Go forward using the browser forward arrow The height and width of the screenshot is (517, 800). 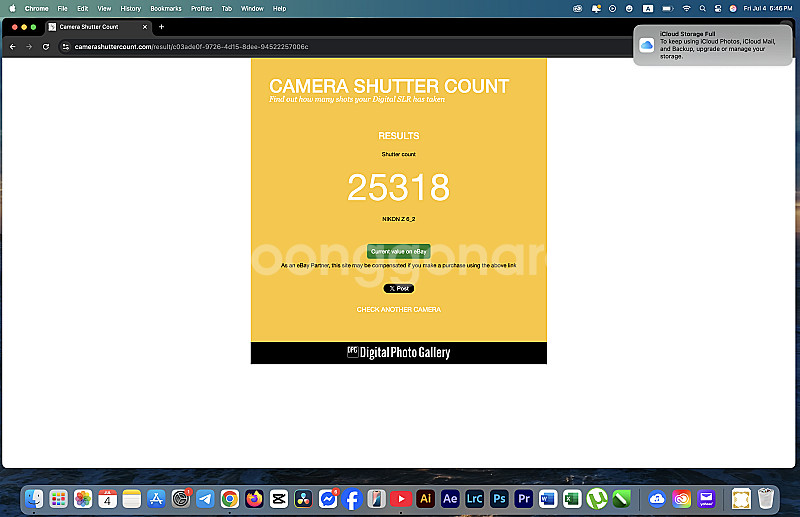(29, 47)
